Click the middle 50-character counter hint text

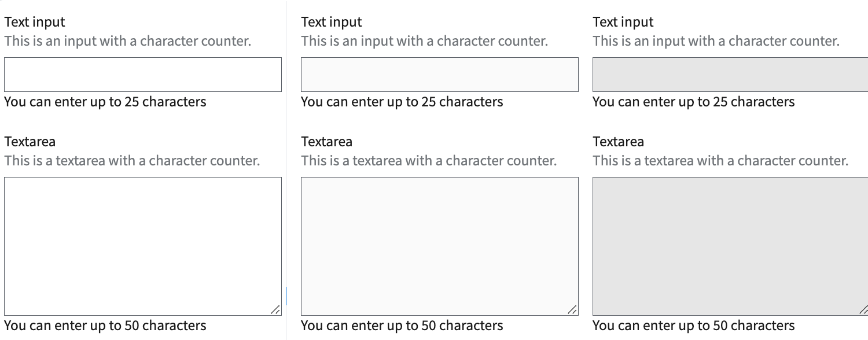point(402,326)
